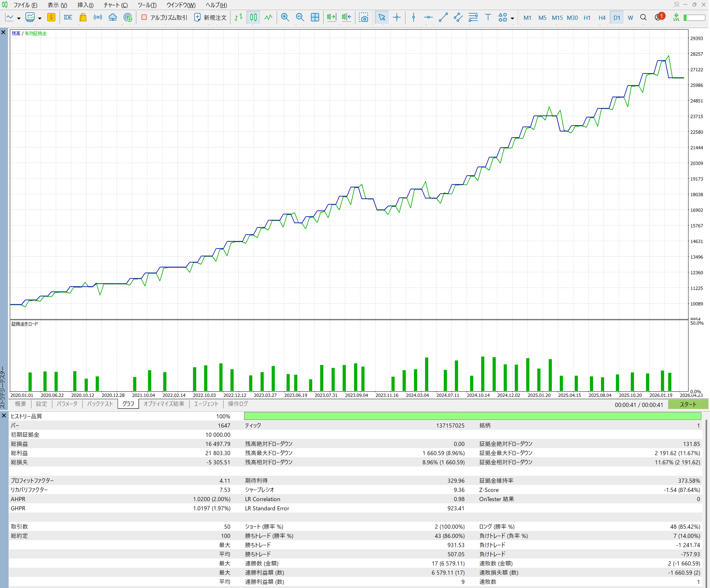710x588 pixels.
Task: Click the green スタート button
Action: click(x=688, y=404)
